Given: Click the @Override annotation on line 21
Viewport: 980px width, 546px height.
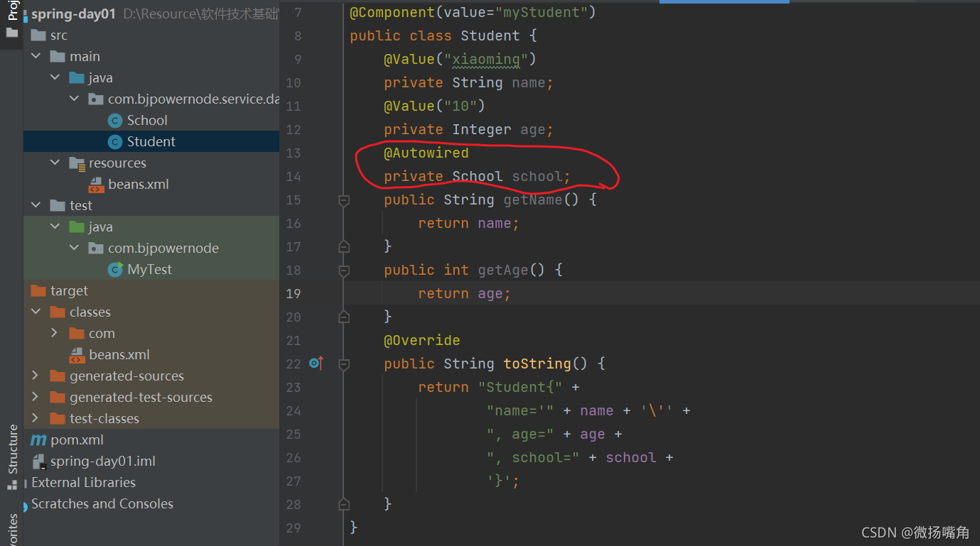Looking at the screenshot, I should 422,340.
